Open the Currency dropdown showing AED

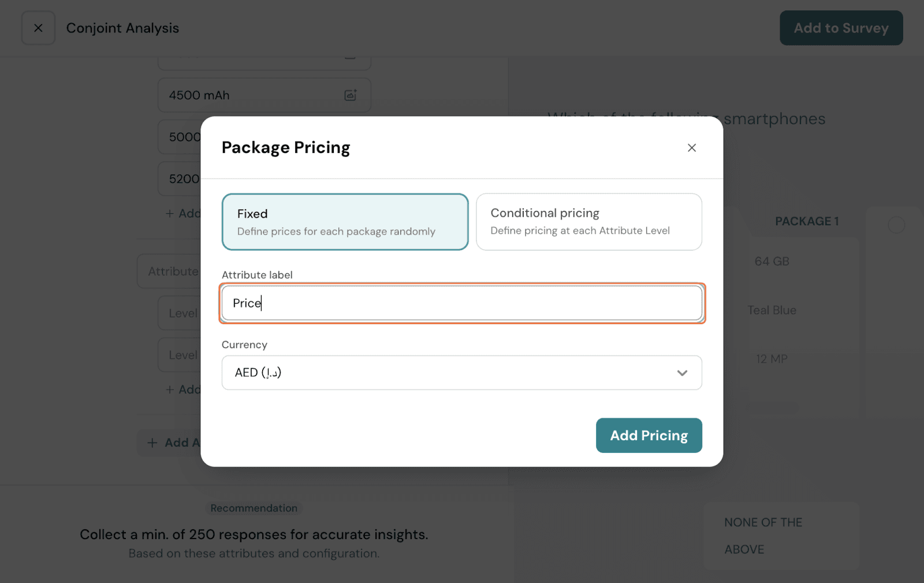pos(461,373)
